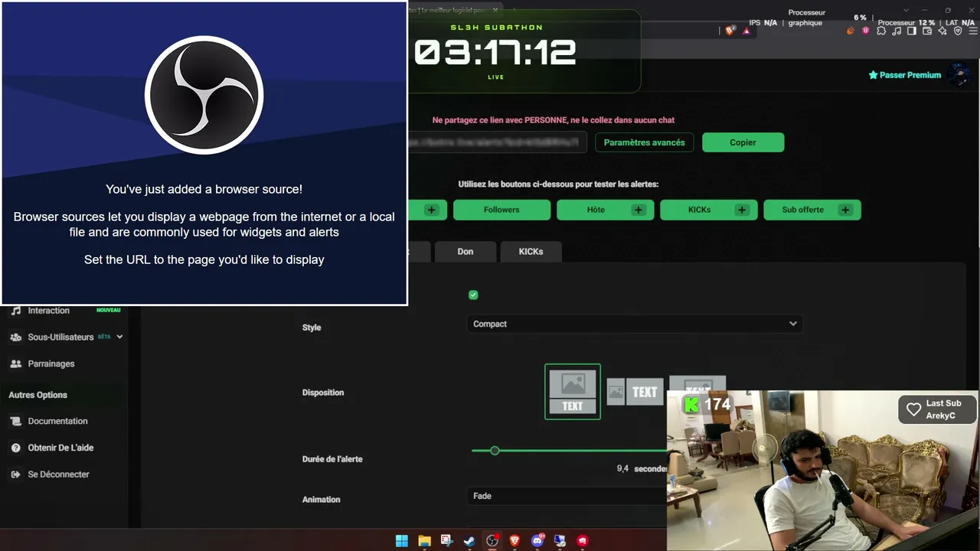Screen dimensions: 980x551
Task: Click the red taskbar app icon
Action: pyautogui.click(x=583, y=541)
